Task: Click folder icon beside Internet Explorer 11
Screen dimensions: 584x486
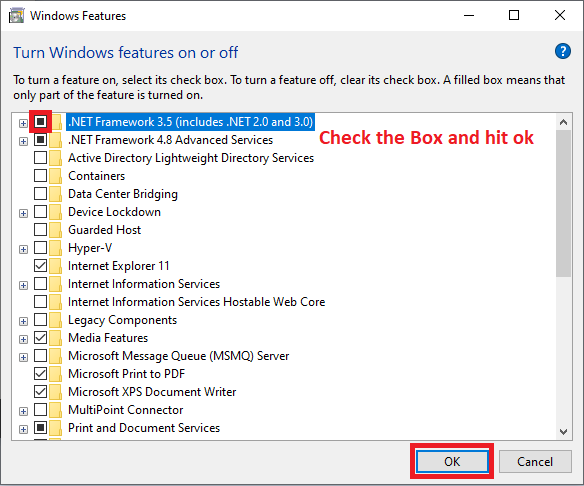Action: click(x=55, y=266)
